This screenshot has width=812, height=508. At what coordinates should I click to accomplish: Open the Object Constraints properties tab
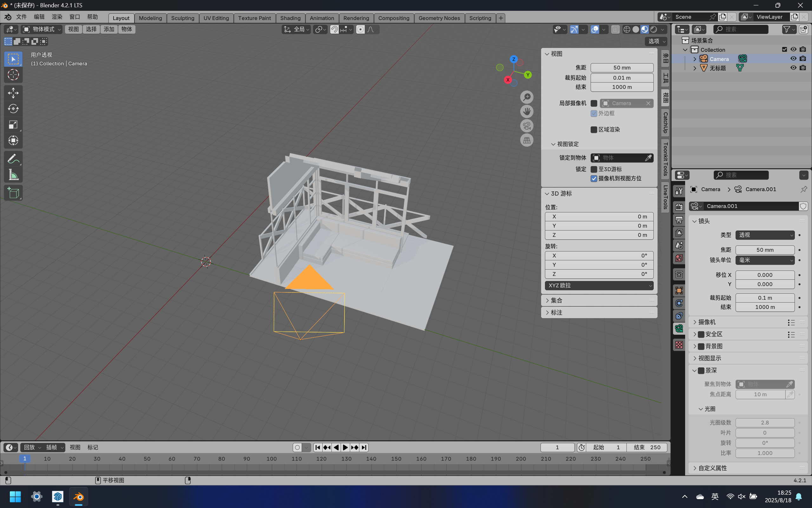679,316
